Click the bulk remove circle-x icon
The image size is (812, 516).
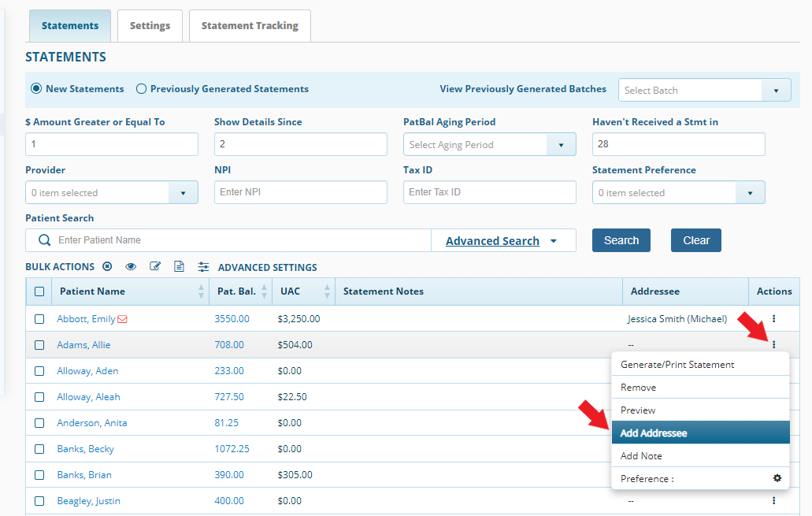tap(107, 266)
